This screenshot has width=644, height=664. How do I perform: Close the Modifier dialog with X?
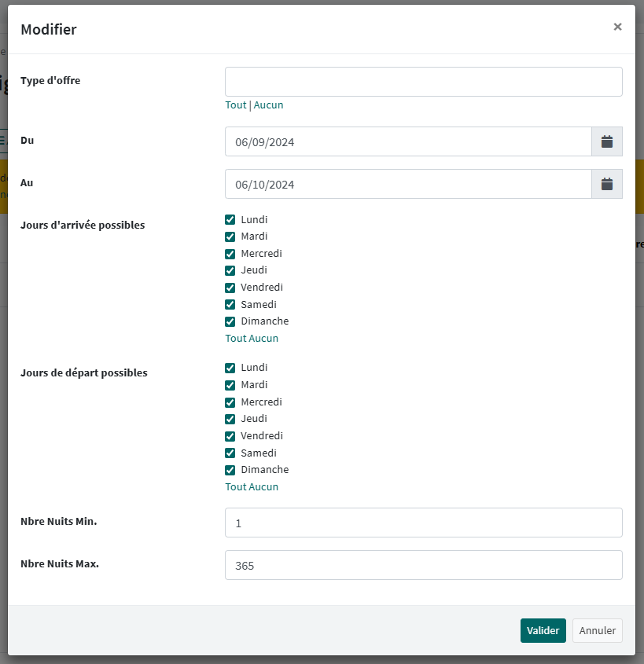coord(617,27)
